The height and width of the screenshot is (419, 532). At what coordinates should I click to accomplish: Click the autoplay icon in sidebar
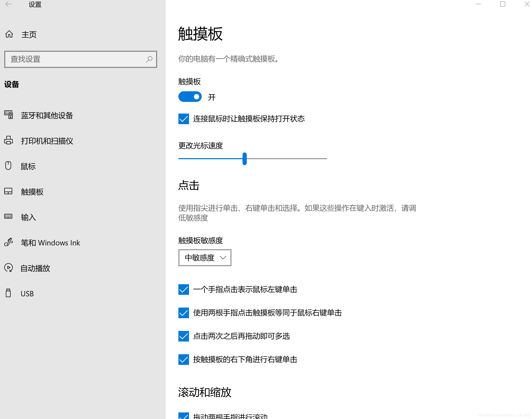click(x=8, y=267)
